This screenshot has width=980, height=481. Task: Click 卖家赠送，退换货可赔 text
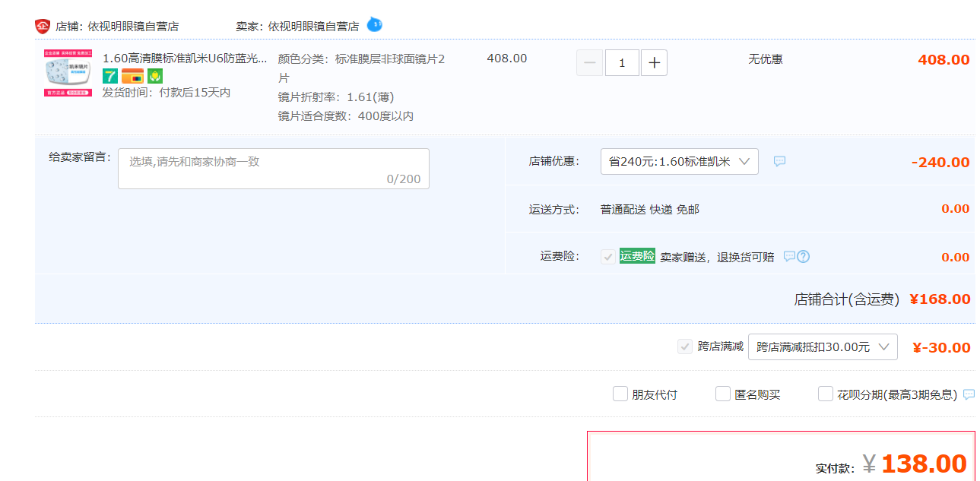[717, 257]
